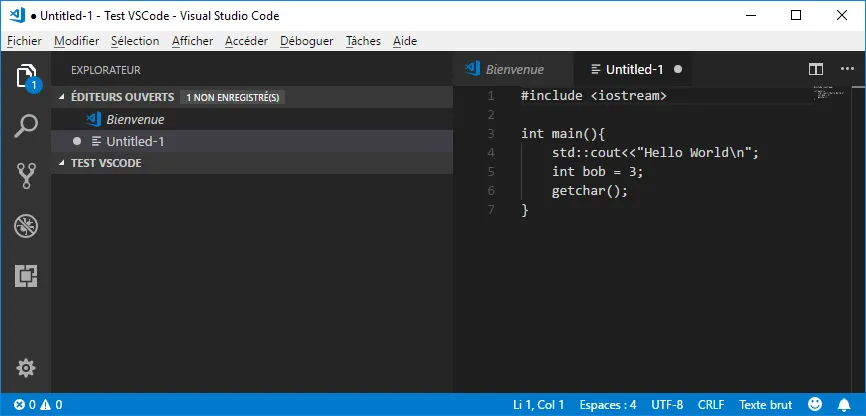Open the Search view icon
Screen dimensions: 866x416
point(26,126)
